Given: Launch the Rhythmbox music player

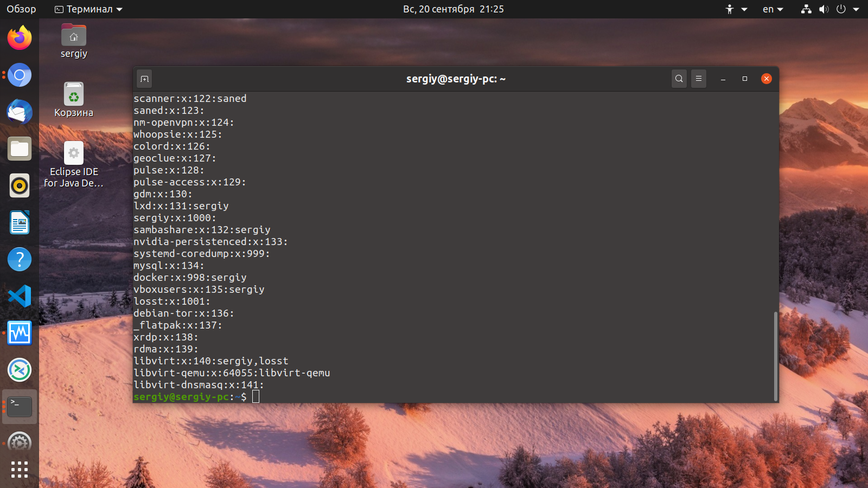Looking at the screenshot, I should point(20,185).
